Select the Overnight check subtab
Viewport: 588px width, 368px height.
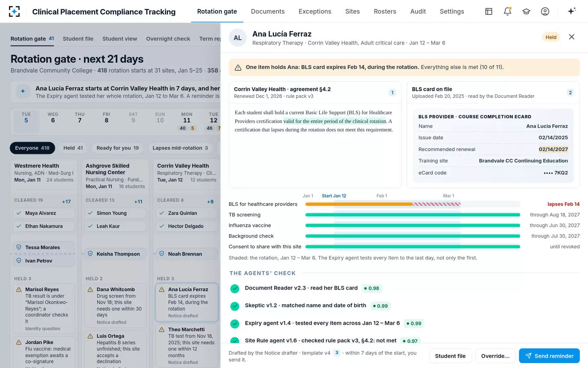pos(168,39)
